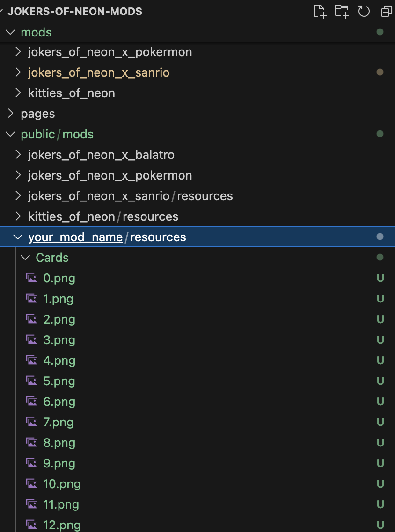Open file 8.png

[59, 443]
